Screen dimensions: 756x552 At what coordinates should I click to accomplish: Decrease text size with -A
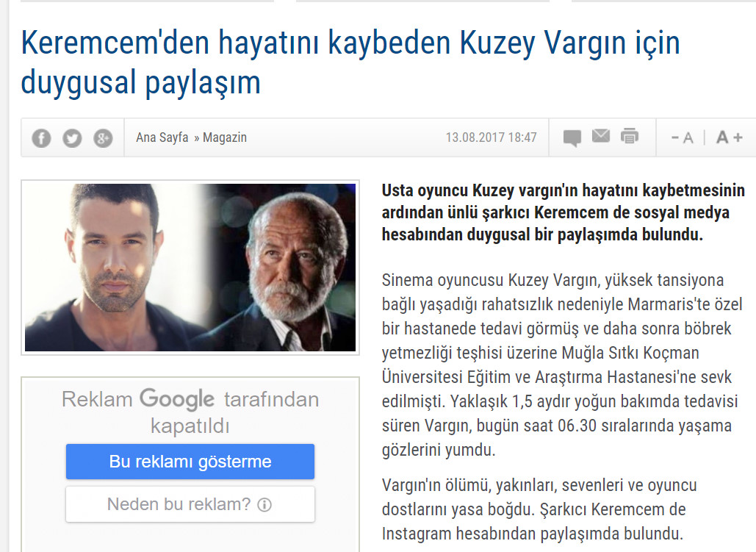[x=683, y=138]
